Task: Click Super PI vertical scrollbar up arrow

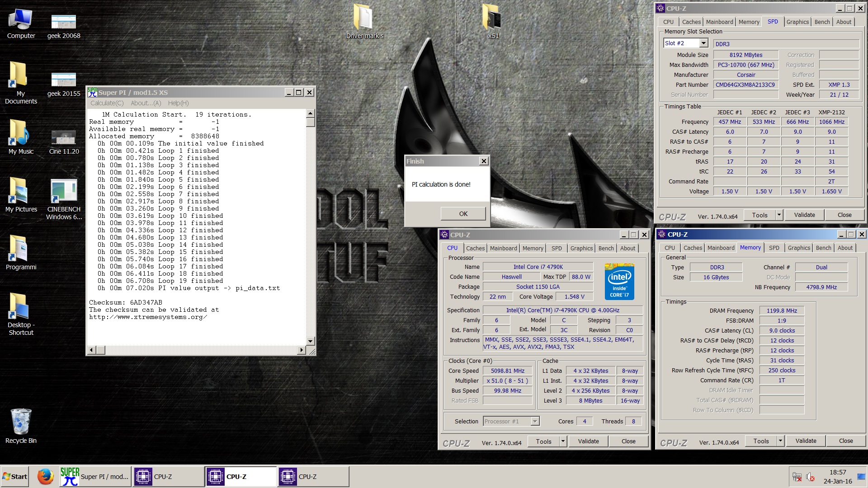Action: [310, 113]
